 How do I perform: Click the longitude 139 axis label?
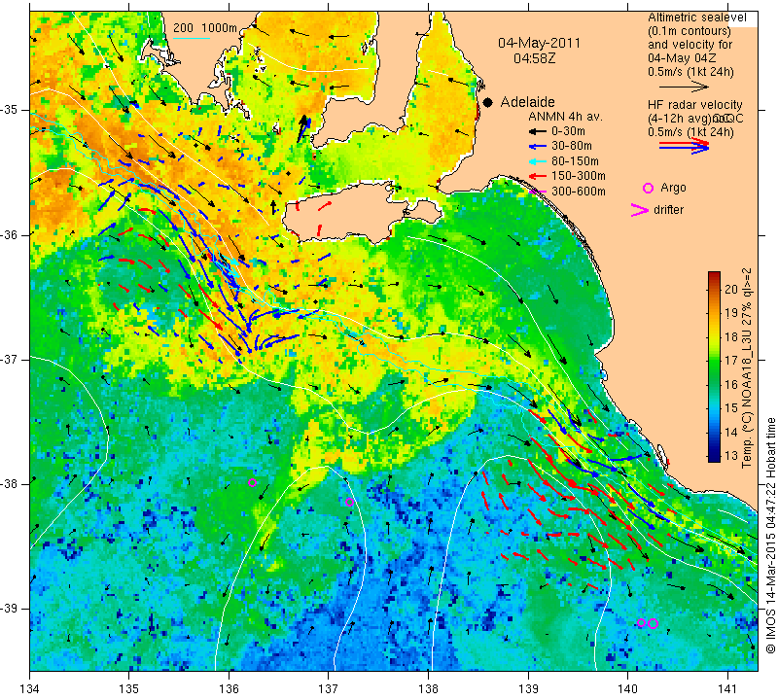528,689
